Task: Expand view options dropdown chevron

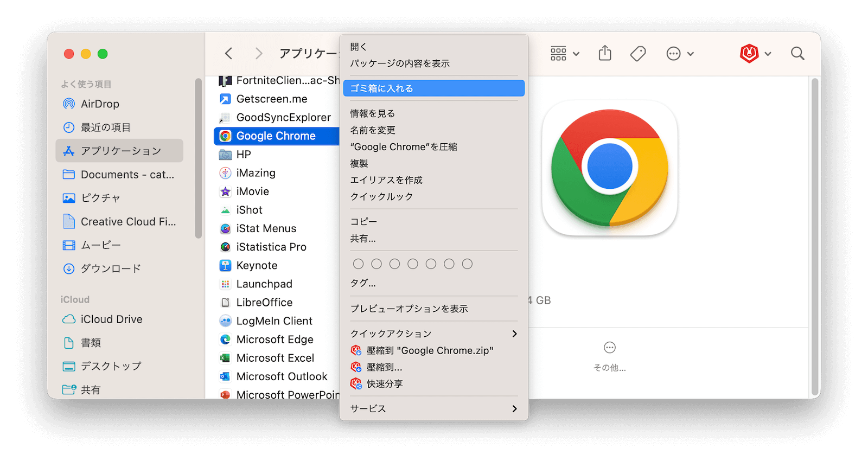Action: pyautogui.click(x=576, y=54)
